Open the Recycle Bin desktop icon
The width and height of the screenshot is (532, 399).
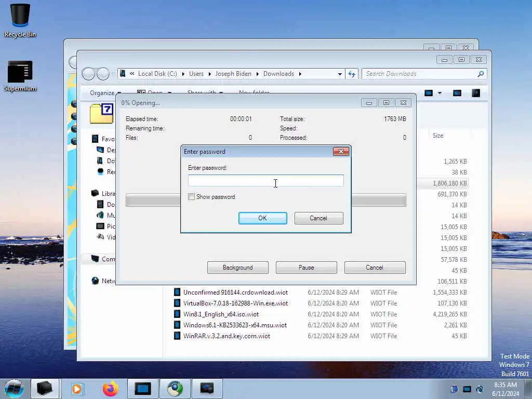20,20
